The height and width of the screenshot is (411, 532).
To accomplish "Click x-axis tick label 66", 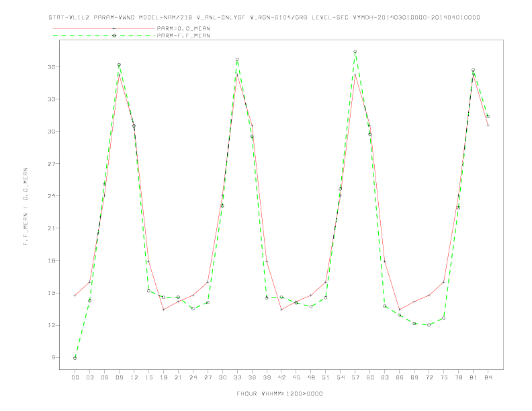I will coord(400,377).
